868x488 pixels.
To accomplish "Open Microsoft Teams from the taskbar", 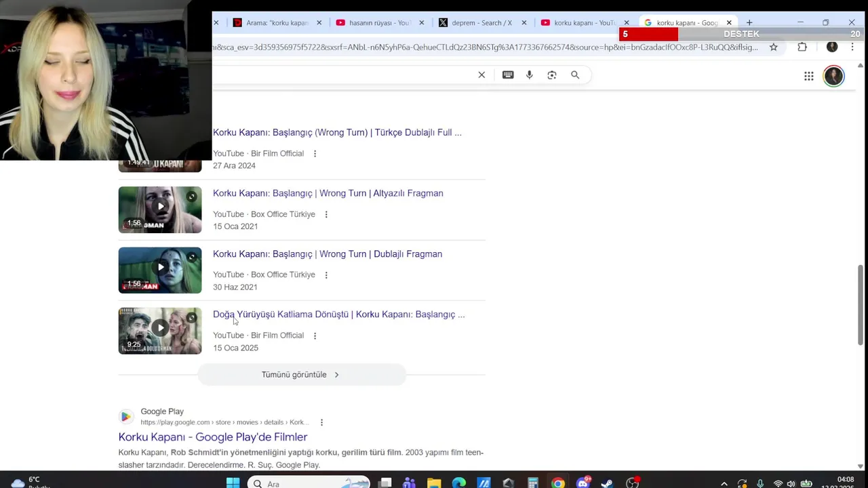I will coord(409,483).
